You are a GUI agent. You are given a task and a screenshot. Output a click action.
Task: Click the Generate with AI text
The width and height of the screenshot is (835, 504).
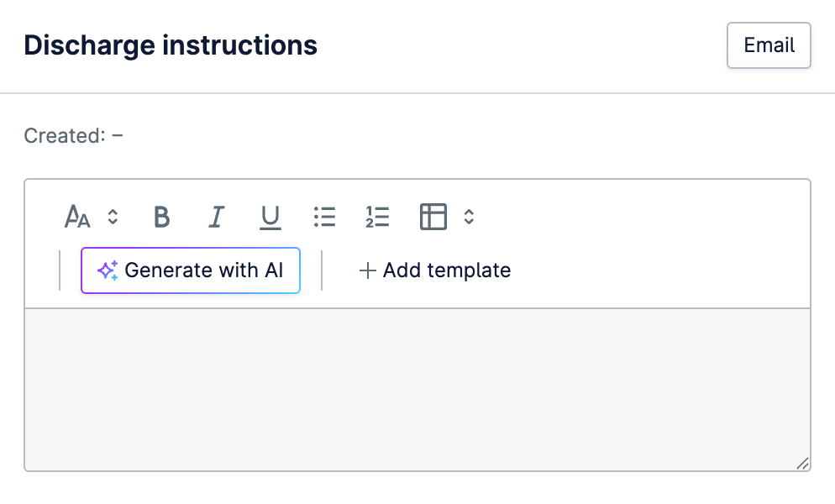click(x=204, y=270)
